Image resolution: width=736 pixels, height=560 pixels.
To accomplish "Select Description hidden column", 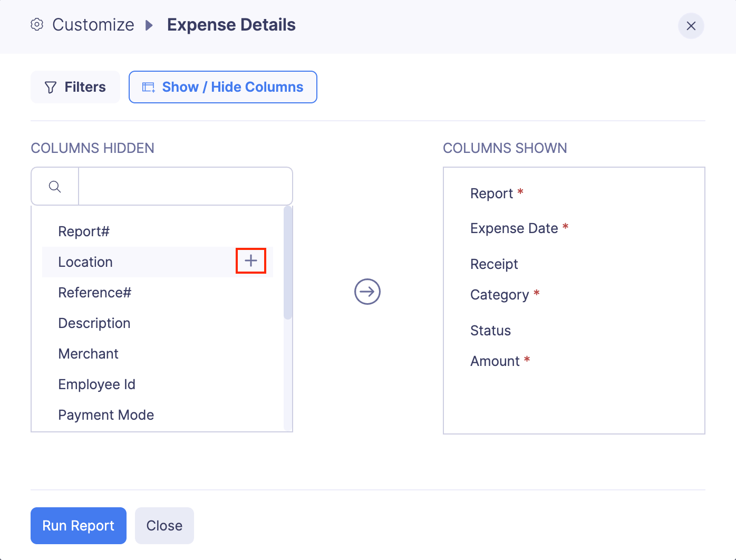I will pyautogui.click(x=94, y=323).
